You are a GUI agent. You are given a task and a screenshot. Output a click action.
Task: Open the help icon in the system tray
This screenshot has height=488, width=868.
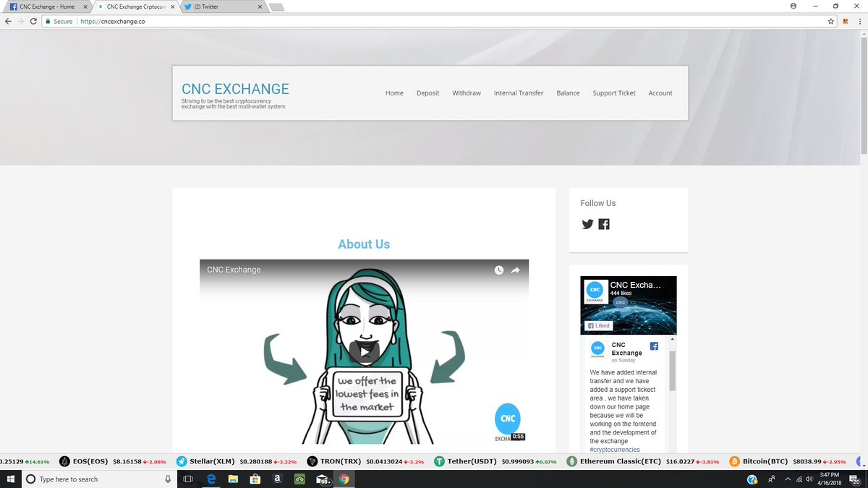[752, 479]
